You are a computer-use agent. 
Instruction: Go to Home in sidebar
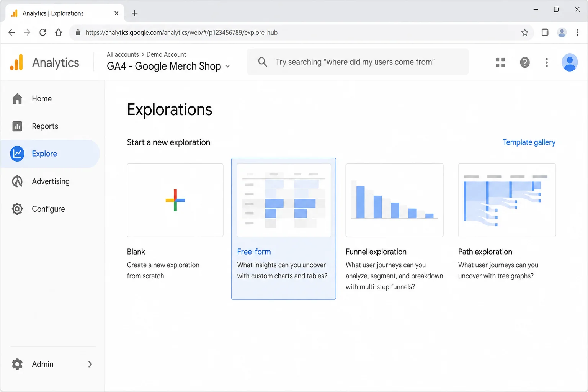click(42, 99)
